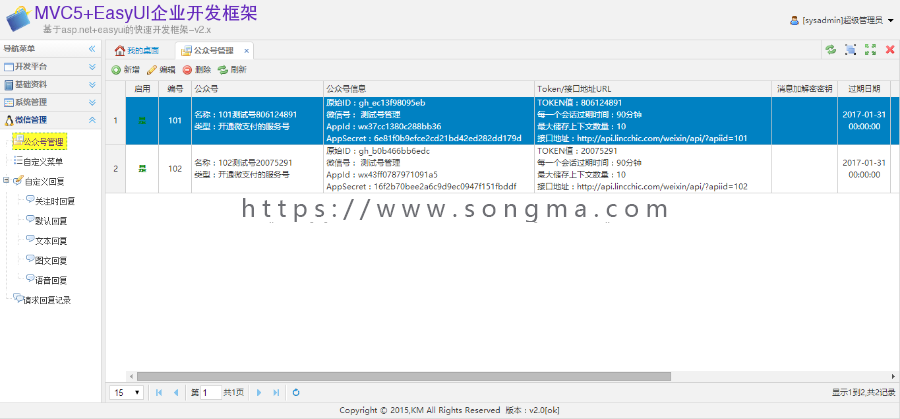Go to first page in pager
The height and width of the screenshot is (419, 900).
pos(159,393)
